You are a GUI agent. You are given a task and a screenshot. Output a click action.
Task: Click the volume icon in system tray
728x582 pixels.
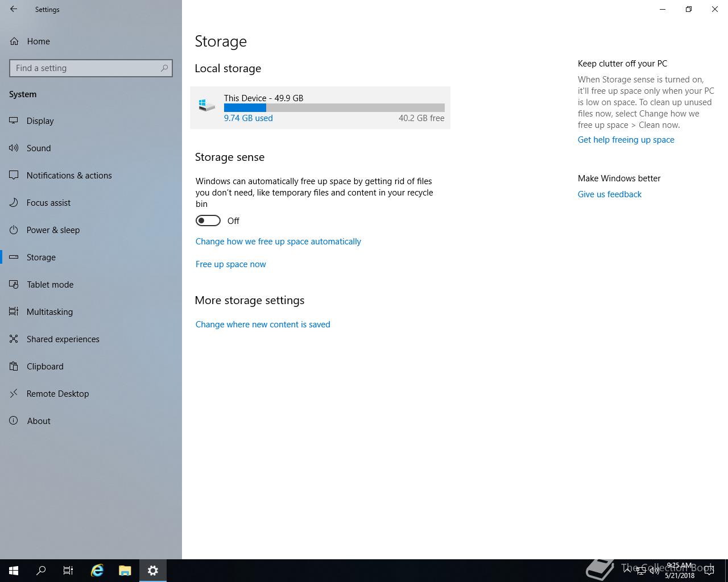[x=654, y=570]
